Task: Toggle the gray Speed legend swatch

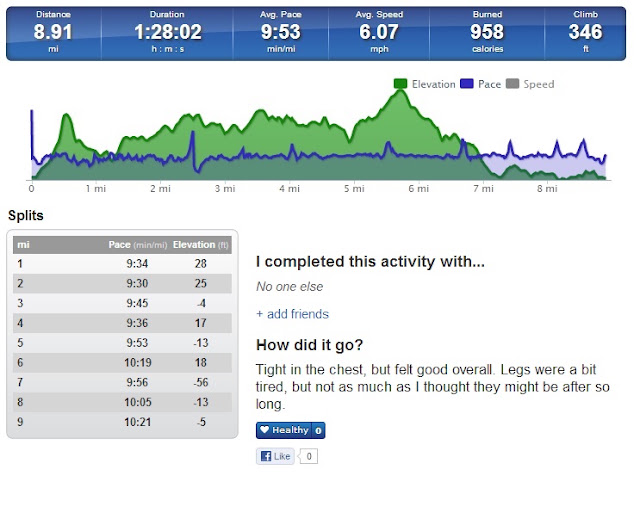Action: 512,84
